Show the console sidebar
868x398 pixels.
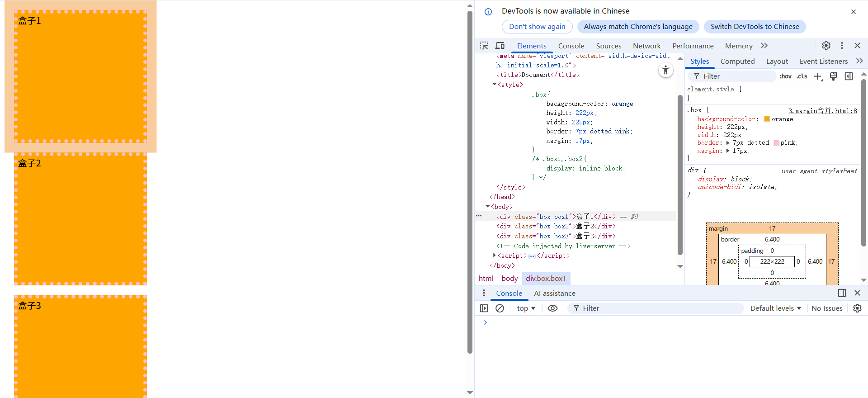point(484,308)
